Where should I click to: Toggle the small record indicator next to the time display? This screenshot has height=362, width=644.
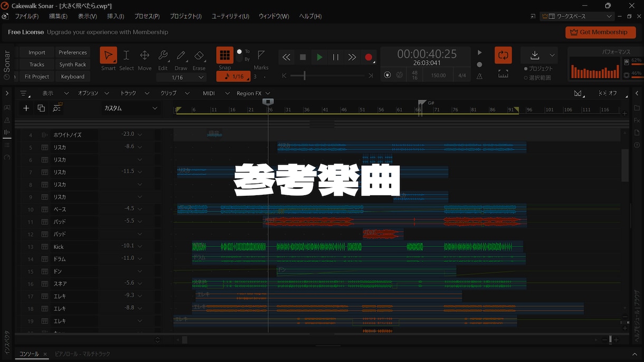point(479,64)
